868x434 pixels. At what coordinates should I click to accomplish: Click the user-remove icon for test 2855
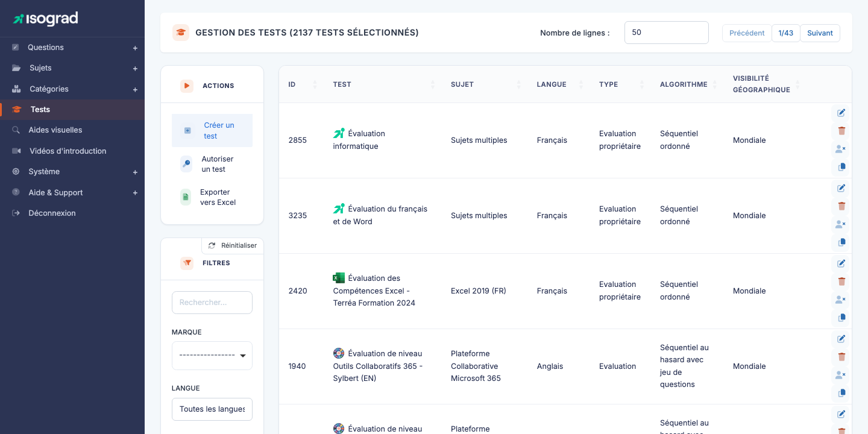[x=841, y=149]
